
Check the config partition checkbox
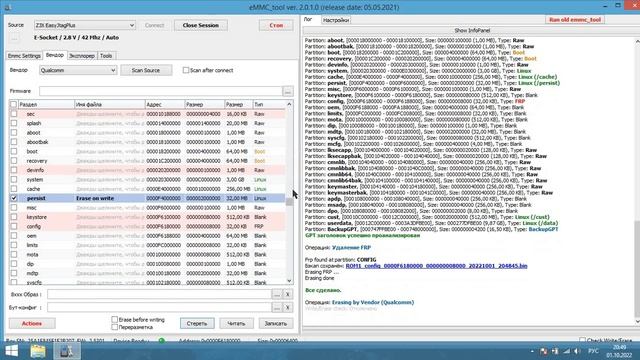[x=14, y=226]
